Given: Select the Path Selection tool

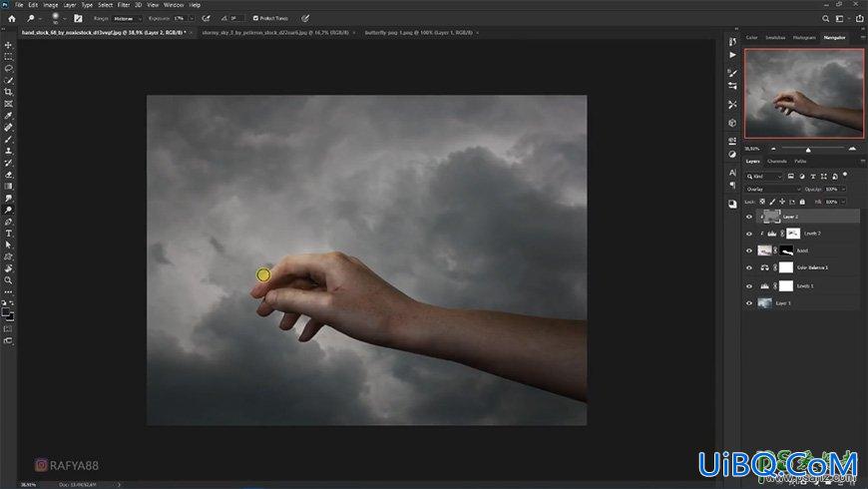Looking at the screenshot, I should tap(8, 244).
